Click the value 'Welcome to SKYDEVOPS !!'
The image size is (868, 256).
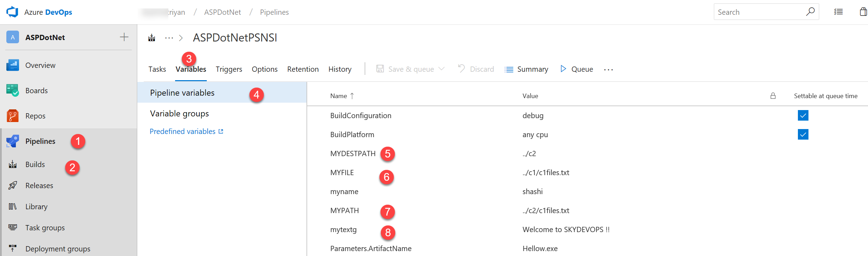(x=566, y=230)
